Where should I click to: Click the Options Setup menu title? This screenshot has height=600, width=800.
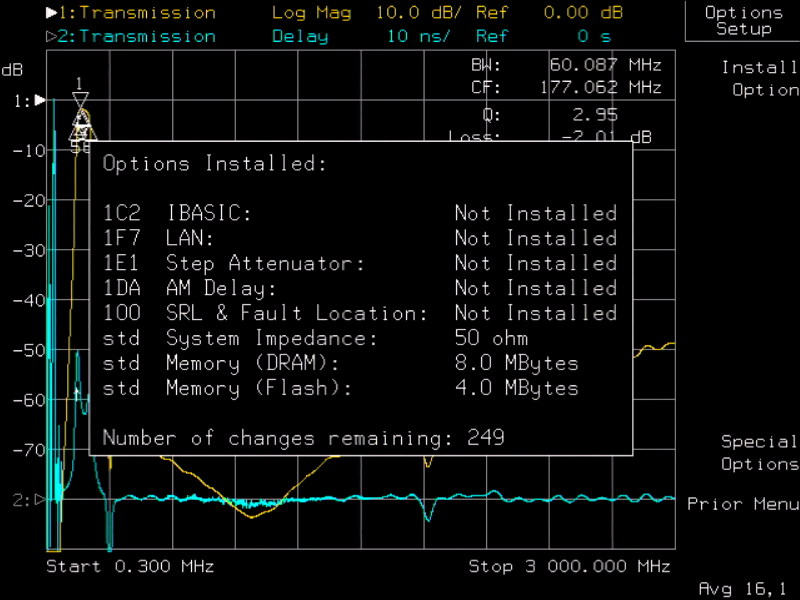[x=743, y=21]
